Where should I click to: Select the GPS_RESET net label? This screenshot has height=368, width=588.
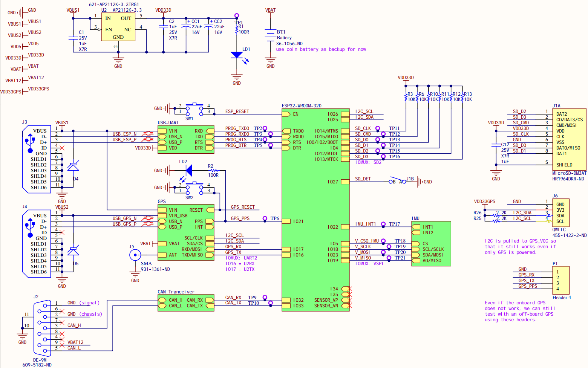click(x=243, y=207)
